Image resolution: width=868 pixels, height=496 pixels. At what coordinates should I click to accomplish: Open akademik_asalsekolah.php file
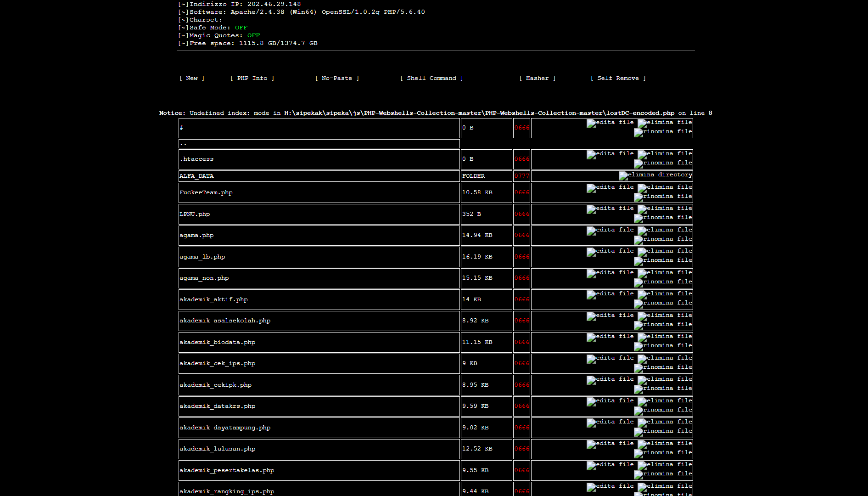point(225,321)
